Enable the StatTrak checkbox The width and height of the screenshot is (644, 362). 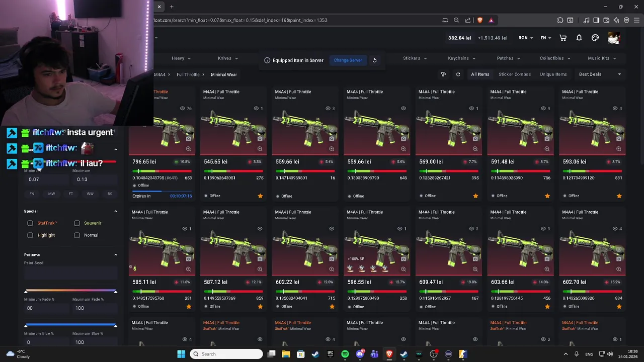[x=30, y=223]
